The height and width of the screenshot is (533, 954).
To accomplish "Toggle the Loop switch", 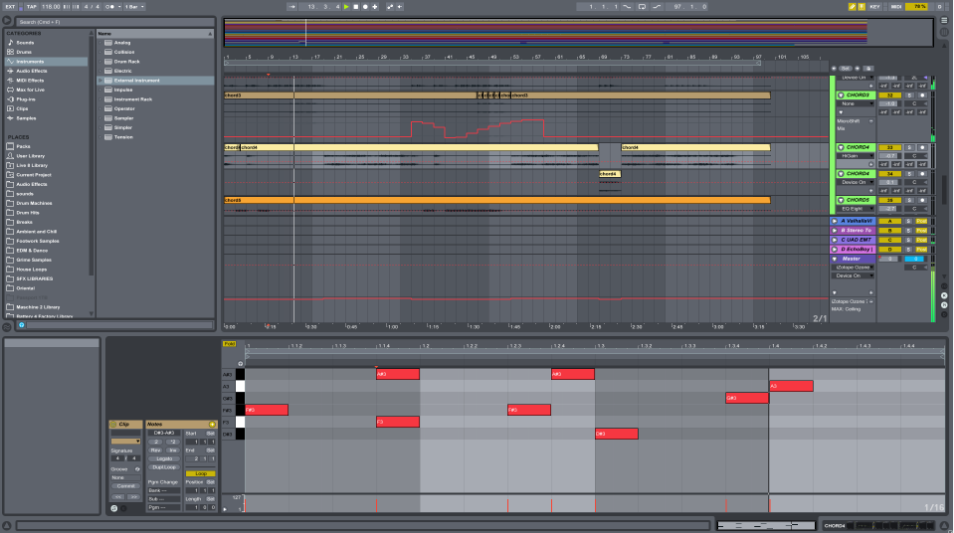I will pyautogui.click(x=642, y=7).
